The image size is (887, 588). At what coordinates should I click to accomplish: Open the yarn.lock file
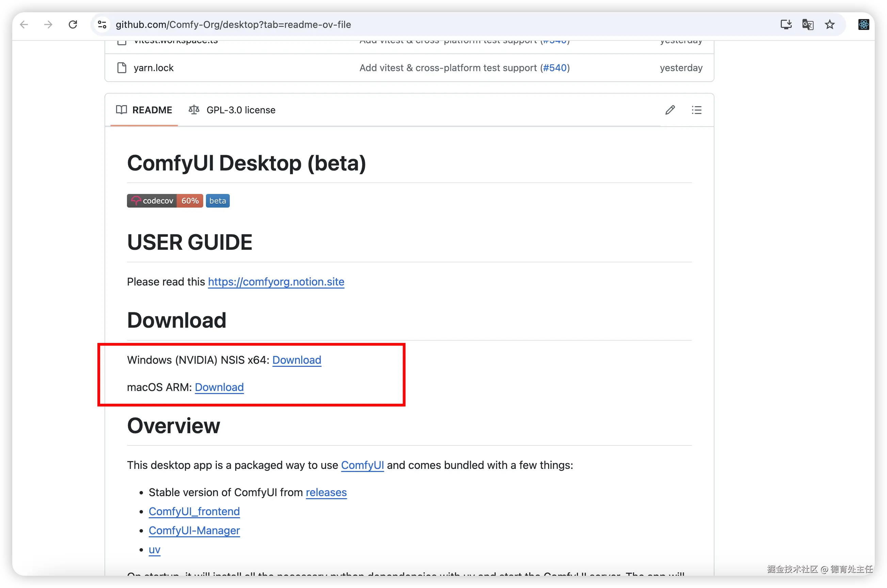(154, 68)
